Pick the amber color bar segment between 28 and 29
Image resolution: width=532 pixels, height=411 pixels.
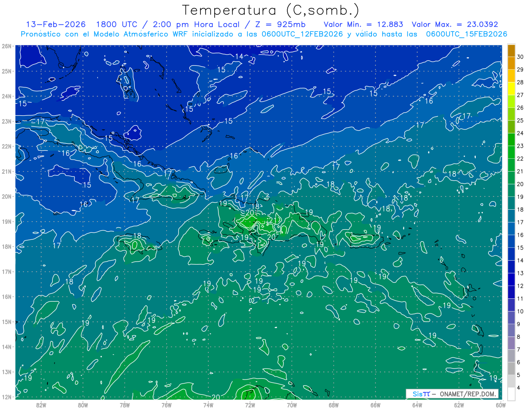[x=511, y=76]
